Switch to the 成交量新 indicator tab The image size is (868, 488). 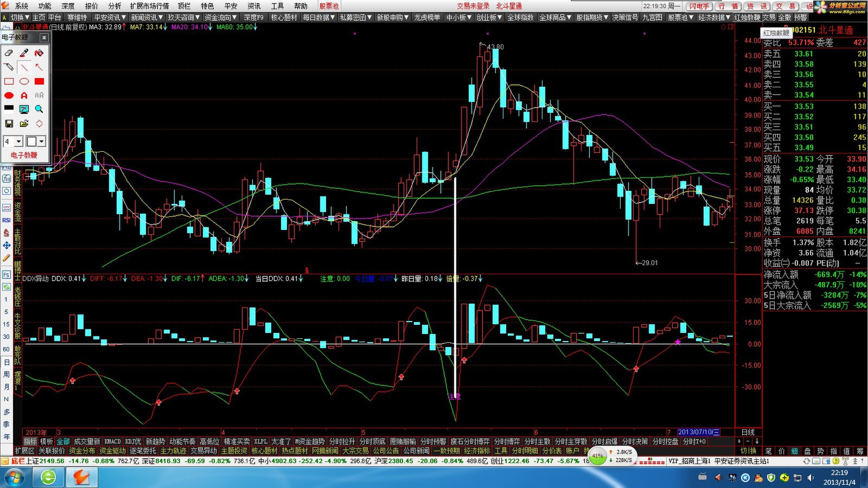point(87,441)
